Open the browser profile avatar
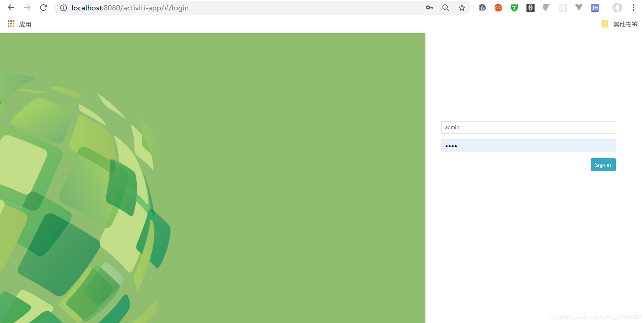Image resolution: width=644 pixels, height=323 pixels. [x=617, y=8]
